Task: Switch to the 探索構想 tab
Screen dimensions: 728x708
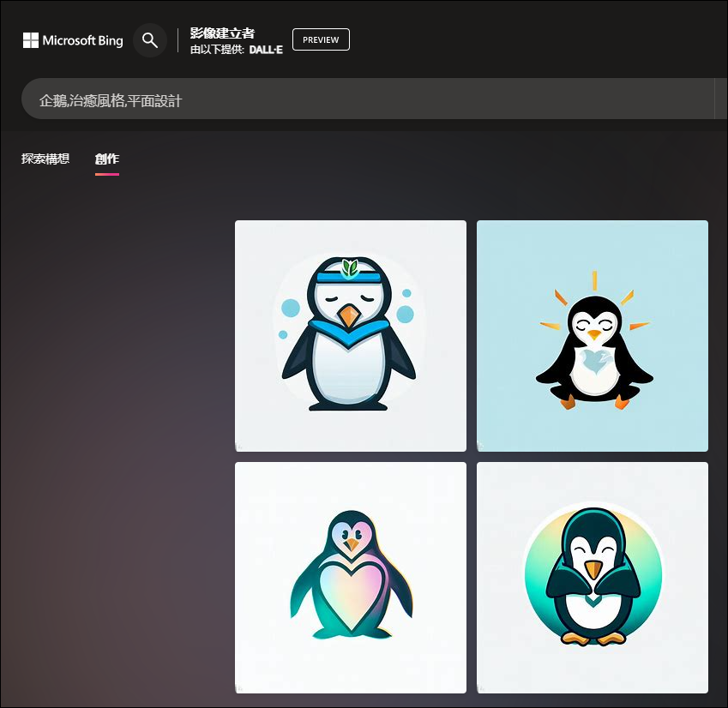Action: click(x=45, y=159)
